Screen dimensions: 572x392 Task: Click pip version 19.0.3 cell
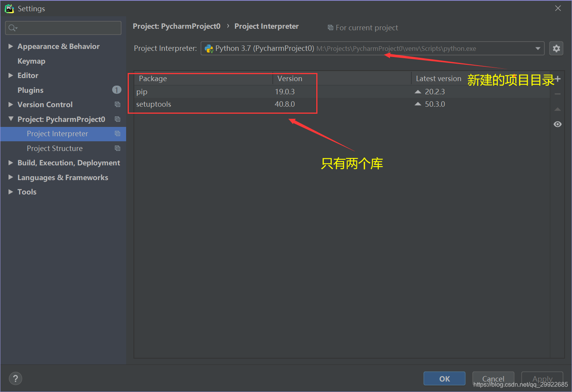(x=285, y=92)
